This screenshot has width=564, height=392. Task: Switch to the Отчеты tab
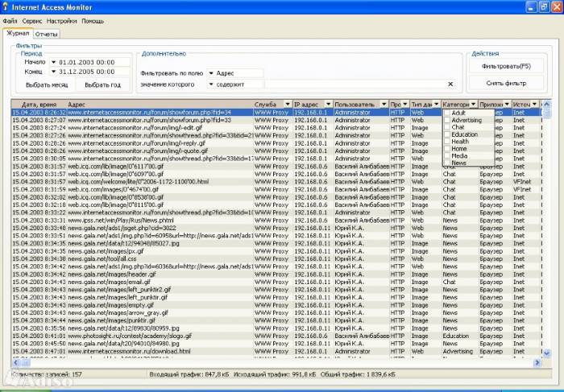point(46,35)
